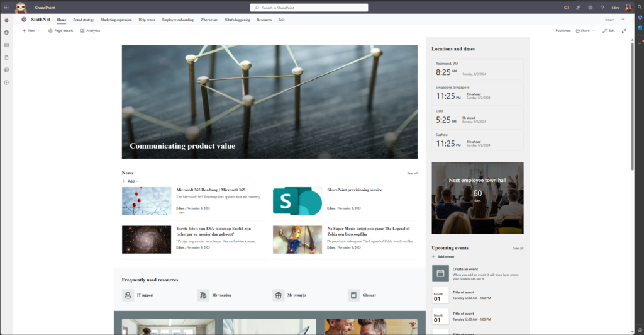Expand the page with the full-screen arrows icon
644x335 pixels.
(624, 31)
